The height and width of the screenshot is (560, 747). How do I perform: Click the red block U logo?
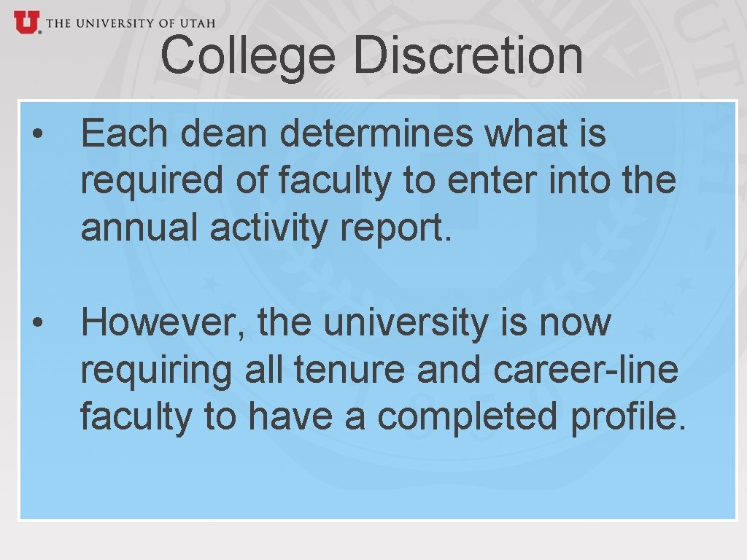click(26, 21)
